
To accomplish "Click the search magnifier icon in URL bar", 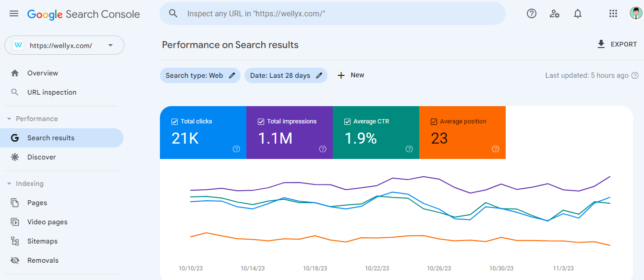I will [173, 13].
